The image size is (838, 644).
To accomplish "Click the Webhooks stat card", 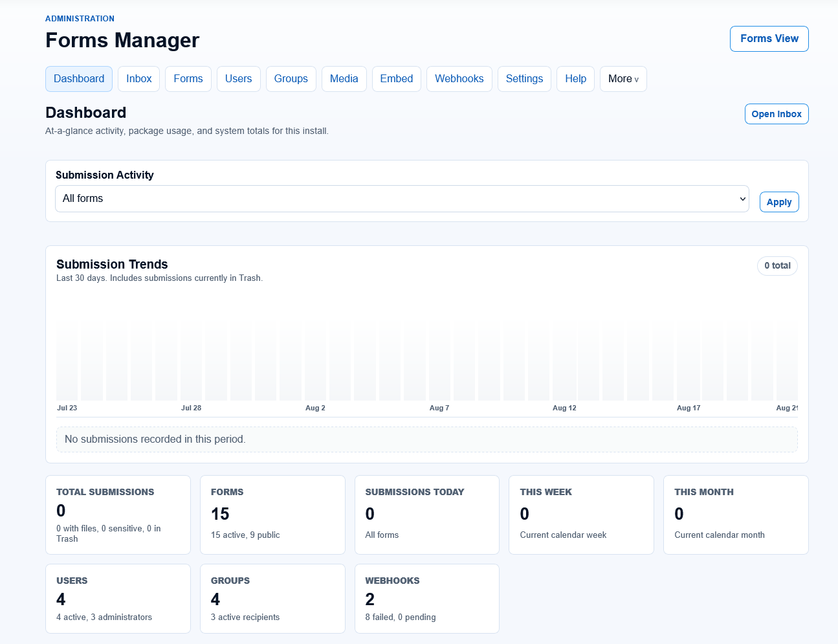I will (427, 599).
